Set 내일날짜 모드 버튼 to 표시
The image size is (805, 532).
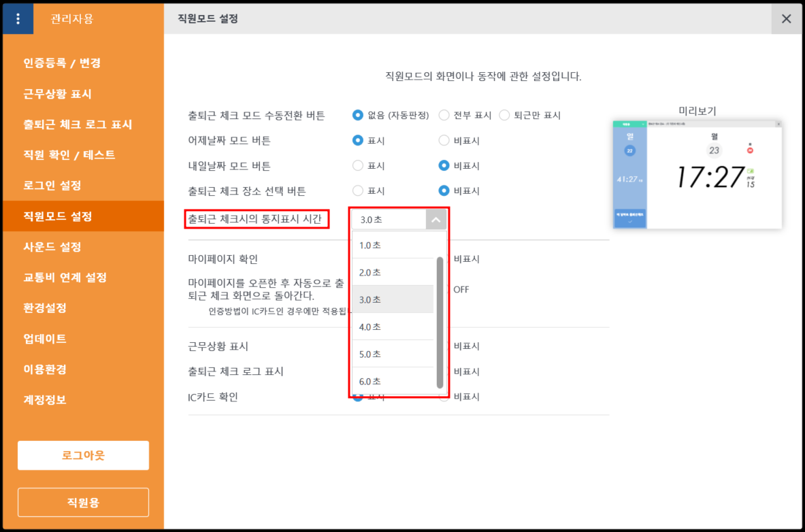[x=358, y=165]
